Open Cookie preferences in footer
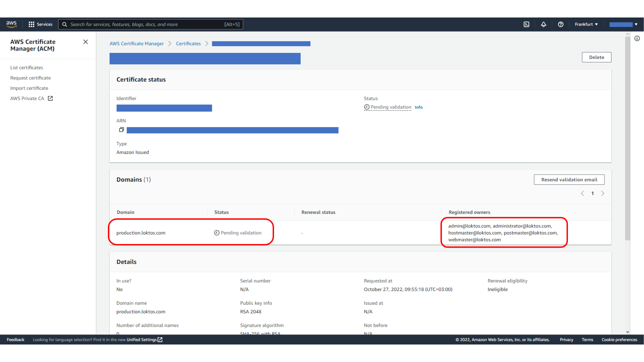Image resolution: width=644 pixels, height=362 pixels. [619, 340]
